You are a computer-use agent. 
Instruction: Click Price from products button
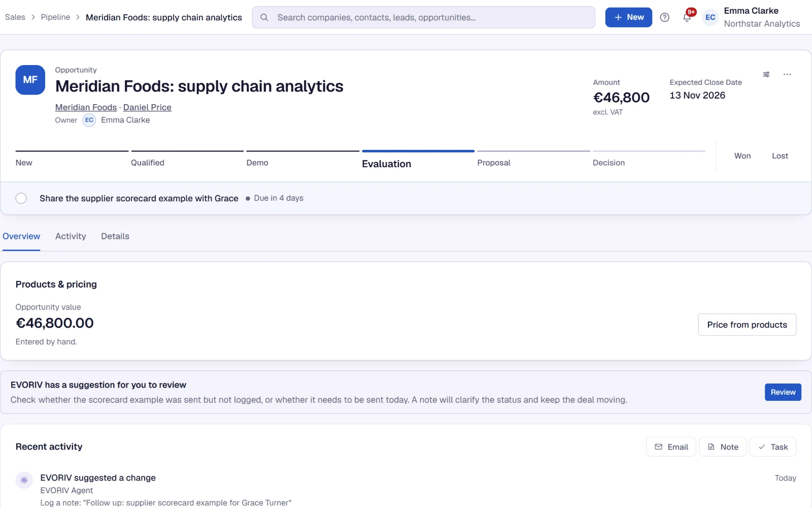747,325
